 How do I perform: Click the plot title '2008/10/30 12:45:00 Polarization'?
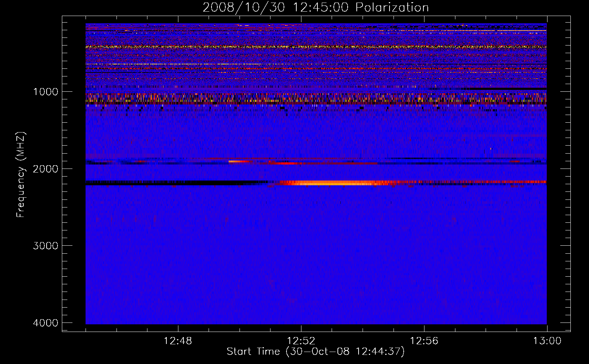point(316,7)
